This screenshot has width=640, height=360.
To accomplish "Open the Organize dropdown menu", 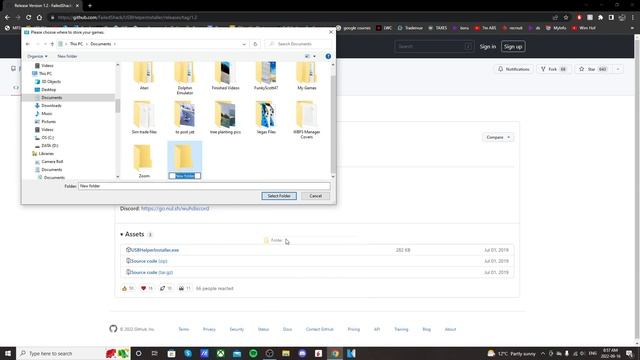I will pos(37,56).
